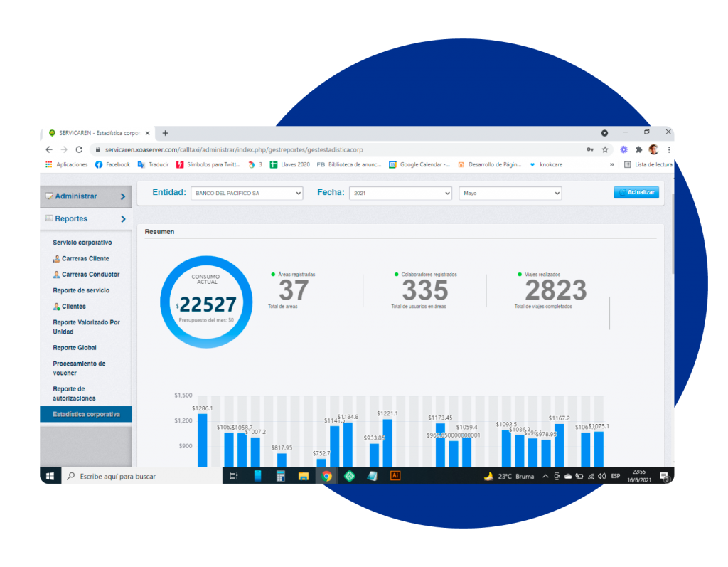
Task: Expand the Administrar menu section
Action: pyautogui.click(x=85, y=196)
